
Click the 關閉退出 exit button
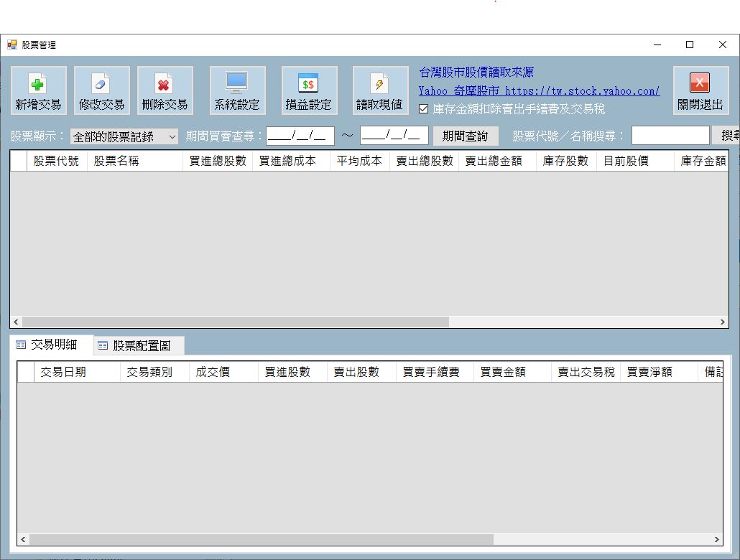(700, 90)
